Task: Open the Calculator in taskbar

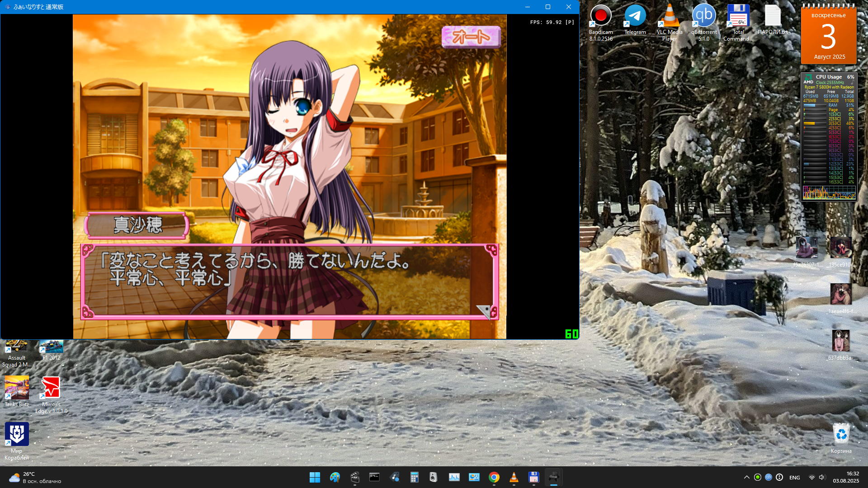Action: click(414, 477)
